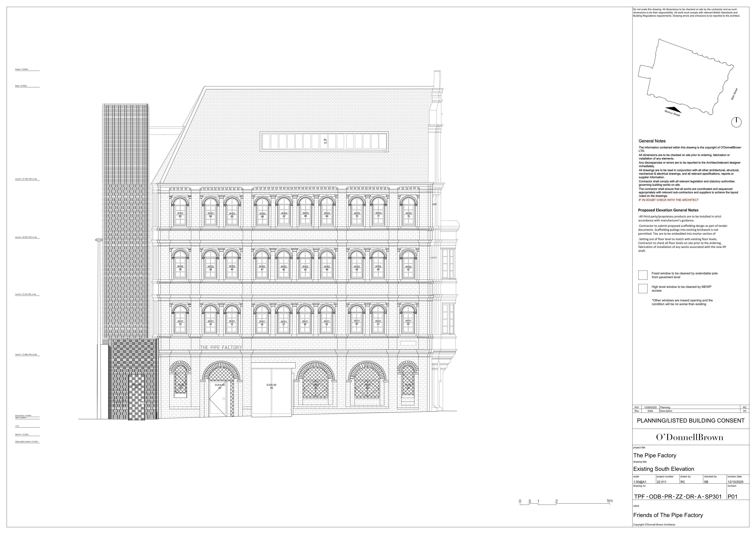Screen dimensions: 756x534
Task: Select window tag W-01 19
Action: pos(327,323)
